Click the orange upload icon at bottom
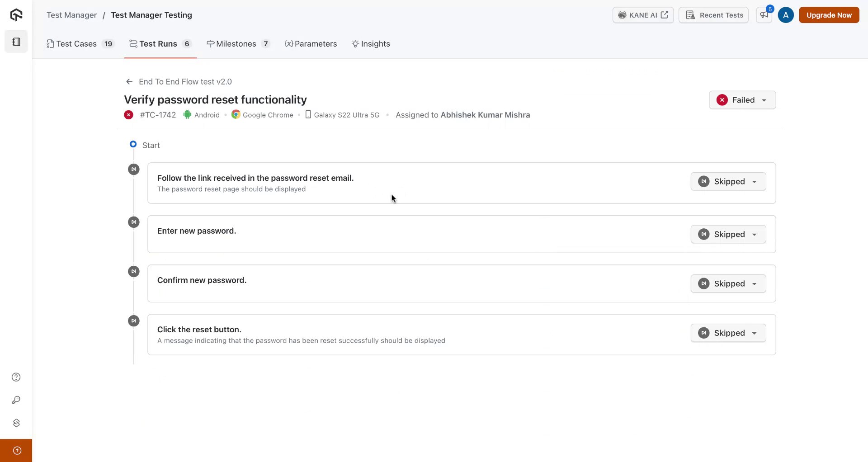Screen dimensions: 868x462 [x=17, y=450]
